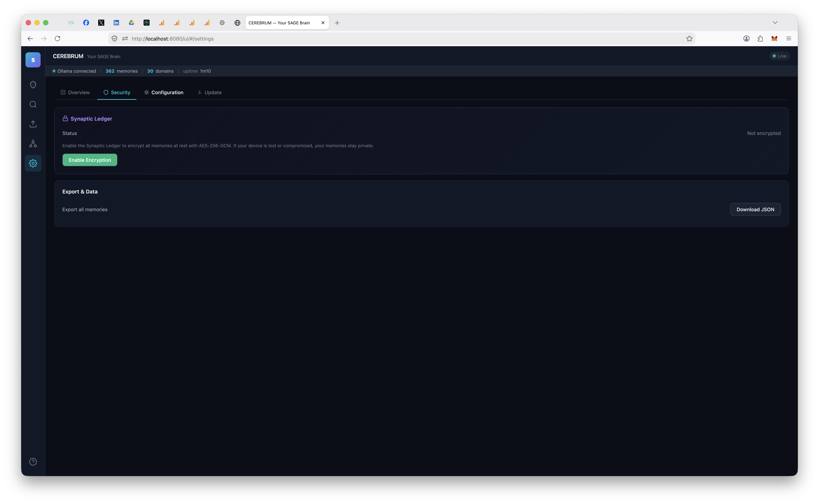The width and height of the screenshot is (819, 504).
Task: Open the MetaMask fox extension icon
Action: (x=774, y=39)
